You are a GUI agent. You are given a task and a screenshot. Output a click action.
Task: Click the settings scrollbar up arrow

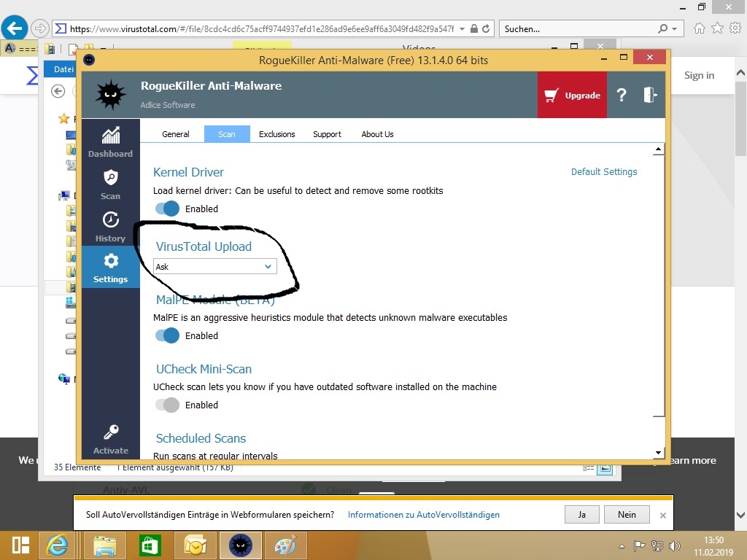tap(658, 149)
